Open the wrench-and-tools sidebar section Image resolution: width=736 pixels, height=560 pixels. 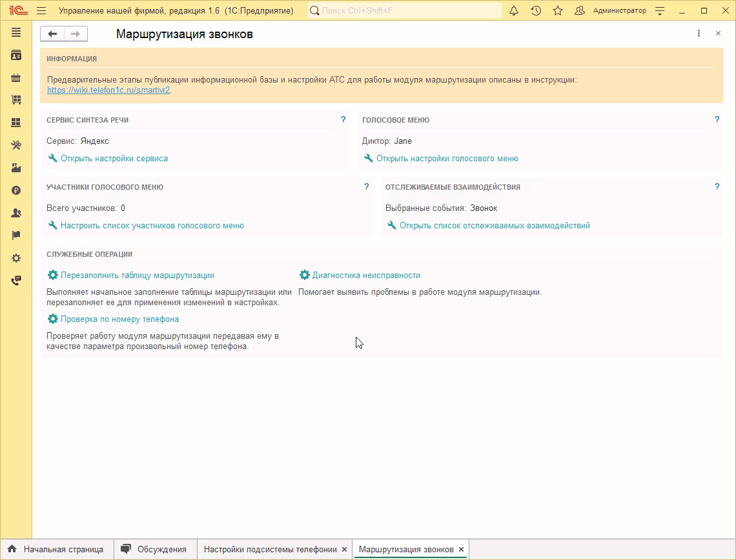click(x=16, y=145)
